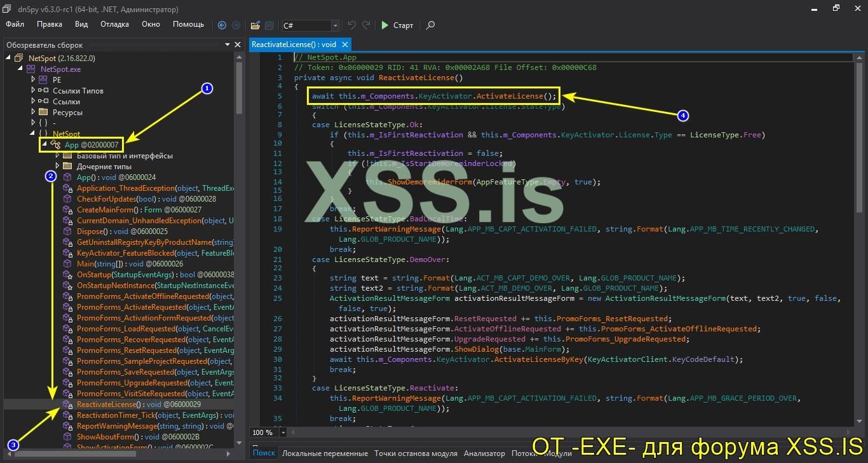The height and width of the screenshot is (463, 868).
Task: Click the Базовый тип и интерфейсы folder icon
Action: pos(67,156)
